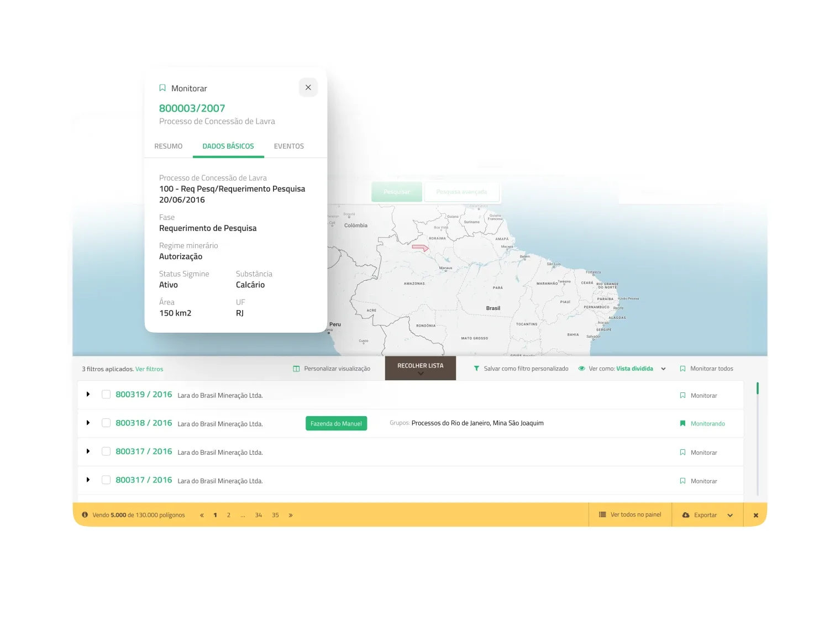The image size is (840, 630).
Task: Click the columns icon for Personalizar visualização
Action: click(296, 369)
